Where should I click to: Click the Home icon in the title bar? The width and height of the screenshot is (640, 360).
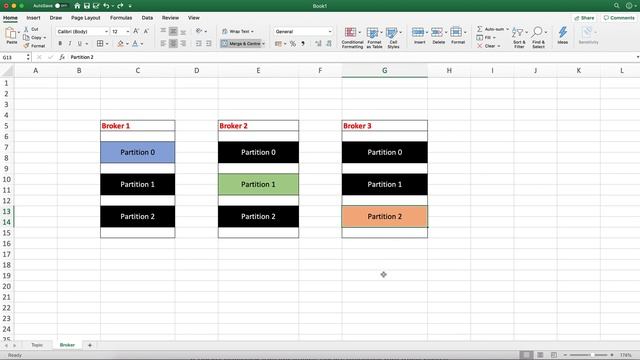coord(77,6)
